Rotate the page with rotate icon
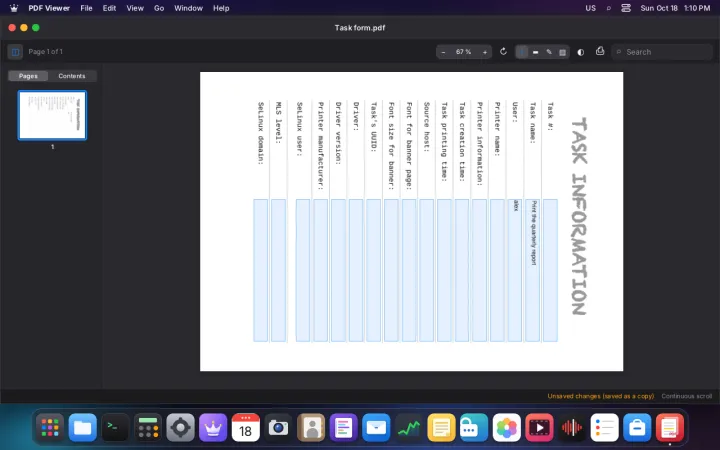Image resolution: width=720 pixels, height=450 pixels. (x=503, y=51)
